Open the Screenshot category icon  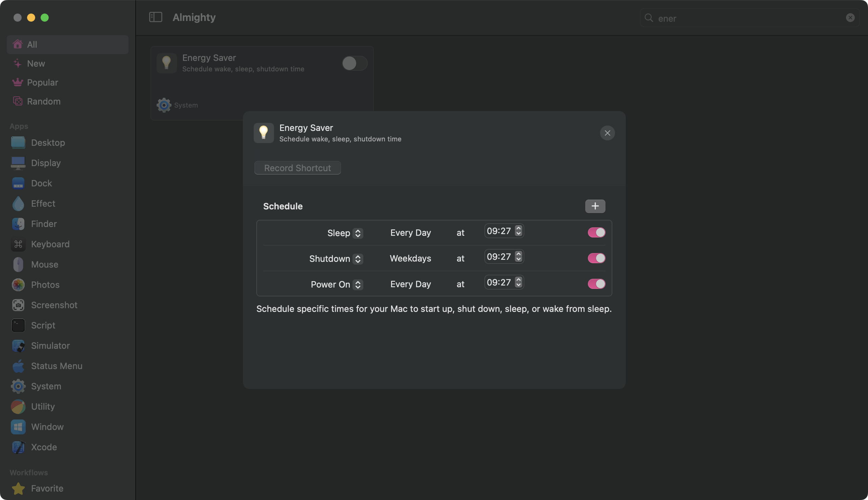[18, 305]
